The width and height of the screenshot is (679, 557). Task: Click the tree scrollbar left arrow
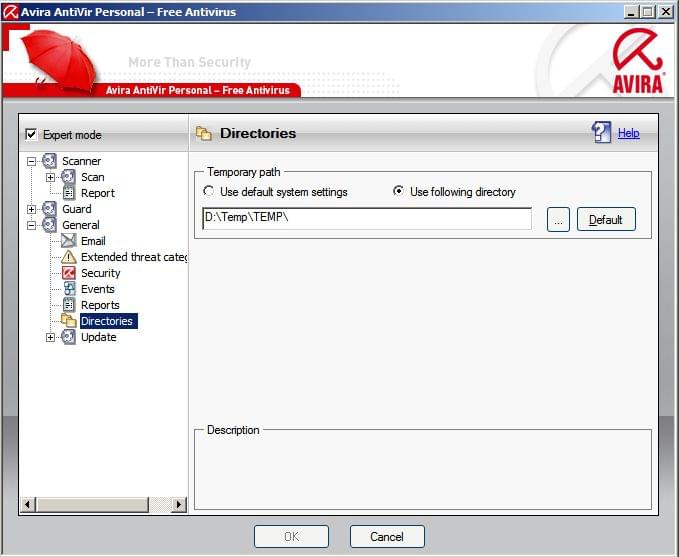(28, 505)
